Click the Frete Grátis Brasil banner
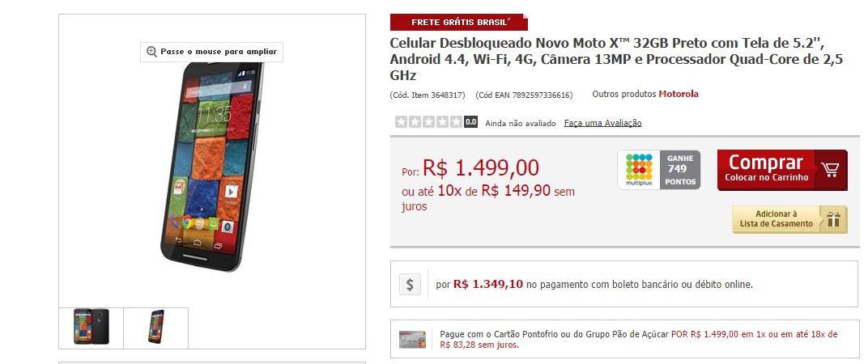 459,22
